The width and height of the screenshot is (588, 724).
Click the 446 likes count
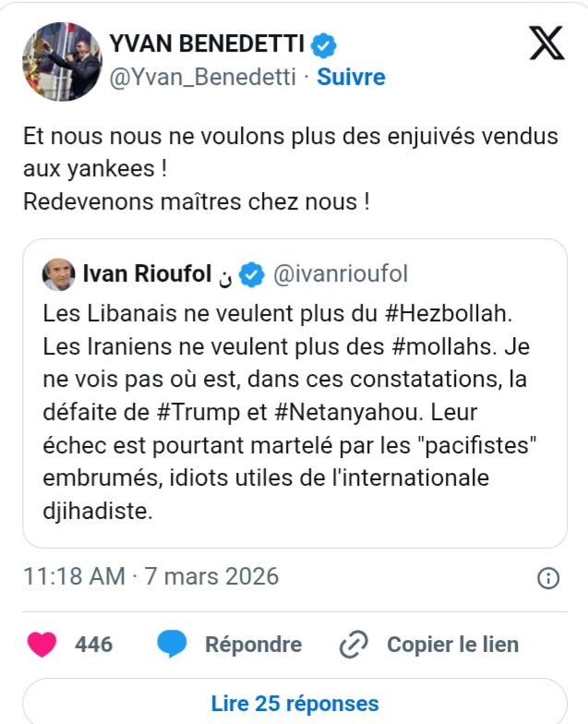click(x=93, y=644)
